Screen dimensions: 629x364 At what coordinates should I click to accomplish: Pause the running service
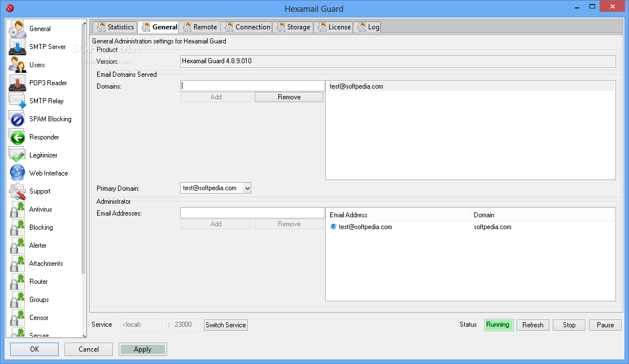[x=605, y=325]
